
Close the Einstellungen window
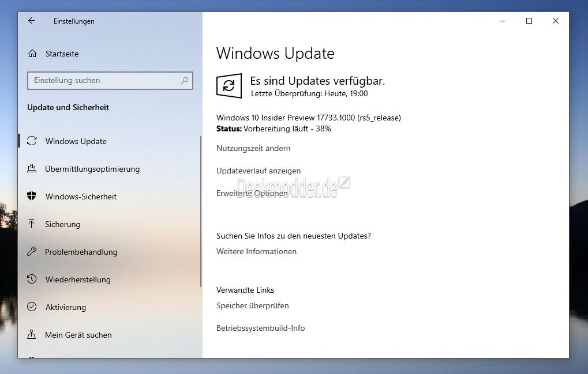pos(556,21)
